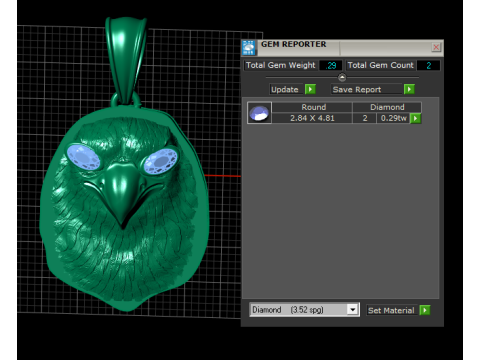The width and height of the screenshot is (480, 360).
Task: Click the Total Gem Weight value .29
Action: tap(331, 66)
